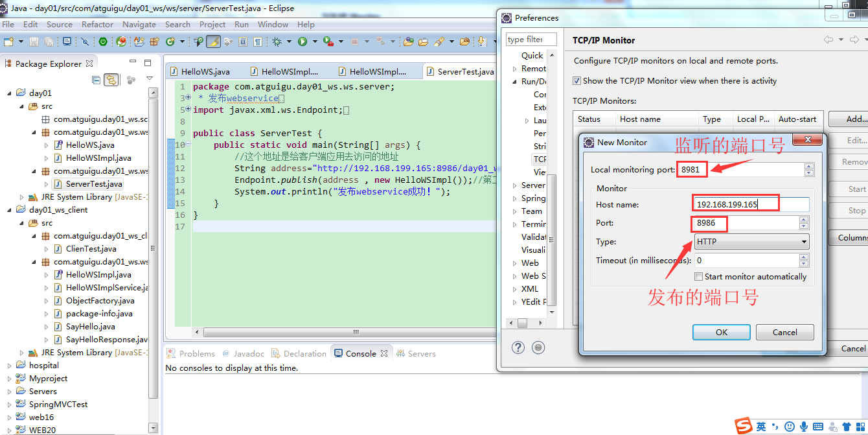Screen dimensions: 868x435
Task: Expand the Server preferences tree node
Action: click(x=515, y=185)
